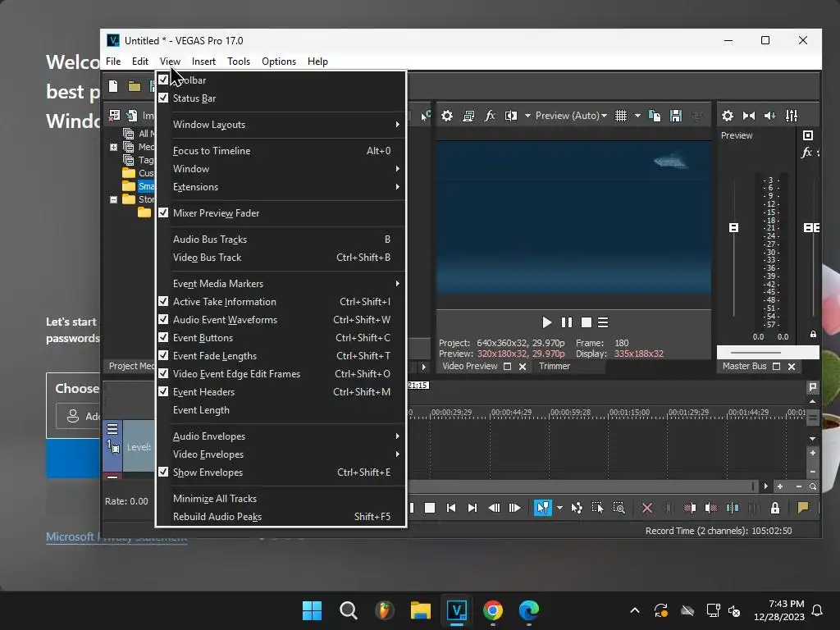Expand the Window submenu
Screen dimensions: 840x630
click(x=281, y=169)
